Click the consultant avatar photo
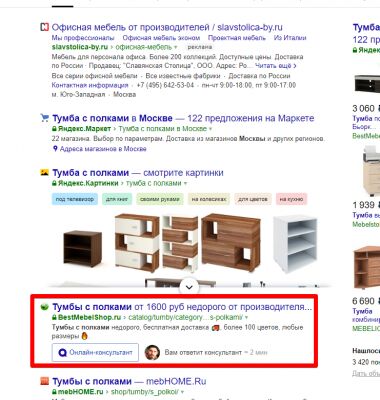 coord(152,352)
